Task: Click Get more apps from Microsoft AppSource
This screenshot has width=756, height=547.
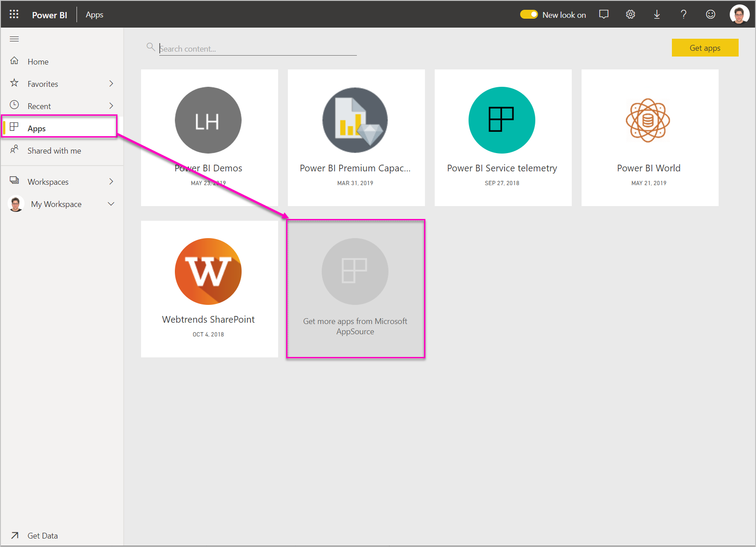Action: coord(355,326)
